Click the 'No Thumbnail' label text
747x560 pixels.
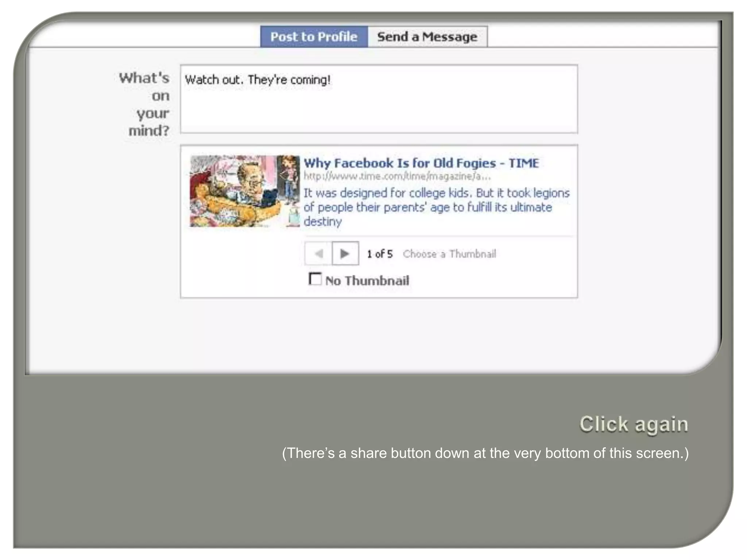[x=367, y=281]
